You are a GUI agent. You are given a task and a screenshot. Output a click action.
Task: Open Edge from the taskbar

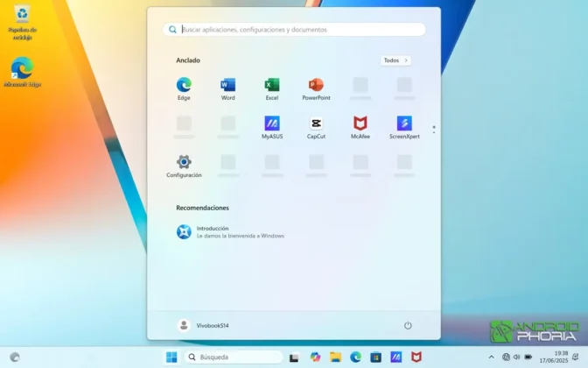coord(355,357)
